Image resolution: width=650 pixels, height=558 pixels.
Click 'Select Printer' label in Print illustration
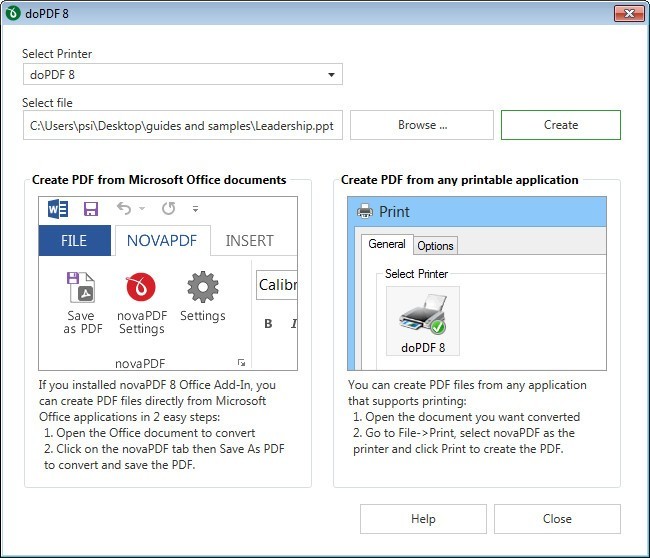tap(416, 274)
